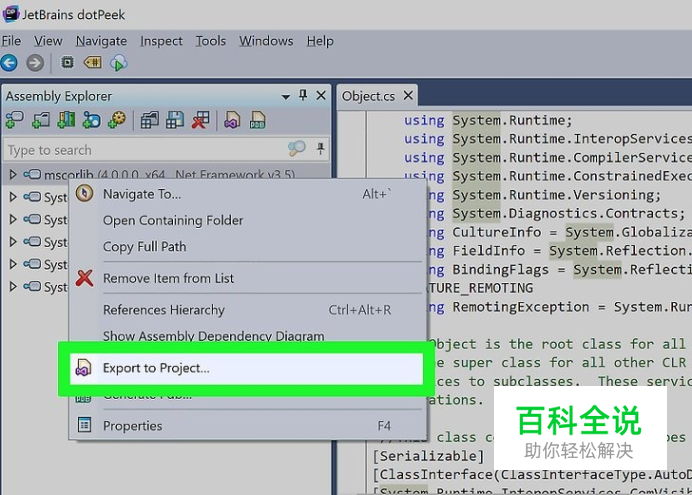This screenshot has height=495, width=692.
Task: Click the Generate PDB toolbar icon
Action: click(x=257, y=120)
